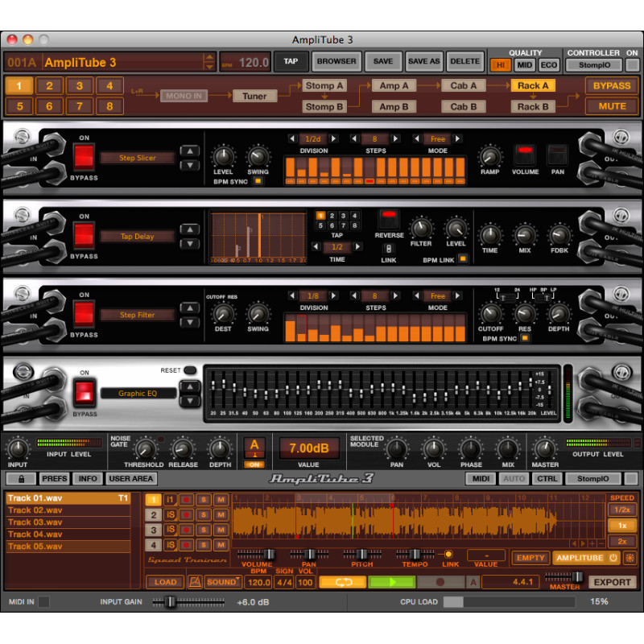Select the Stomp B signal chain tab
The height and width of the screenshot is (644, 644).
coord(324,107)
